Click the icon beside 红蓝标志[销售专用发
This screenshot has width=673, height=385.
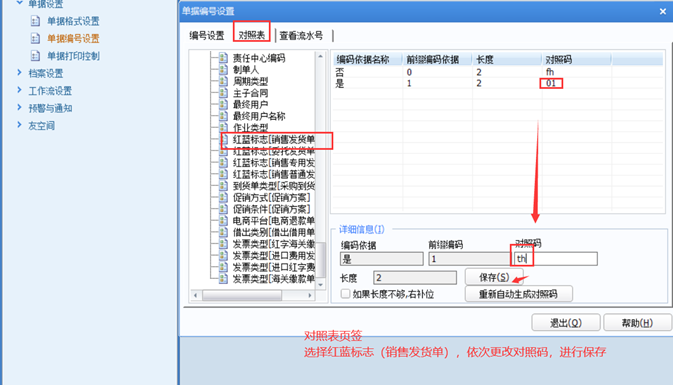click(223, 162)
